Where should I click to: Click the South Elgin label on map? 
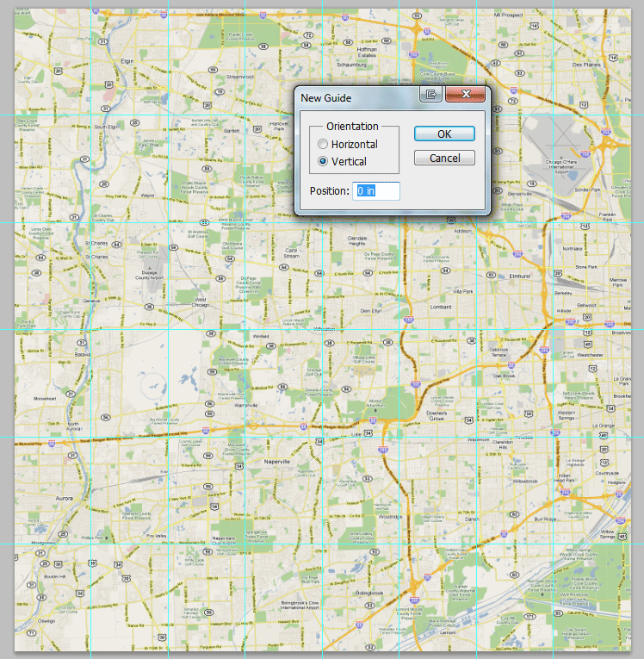click(x=107, y=127)
